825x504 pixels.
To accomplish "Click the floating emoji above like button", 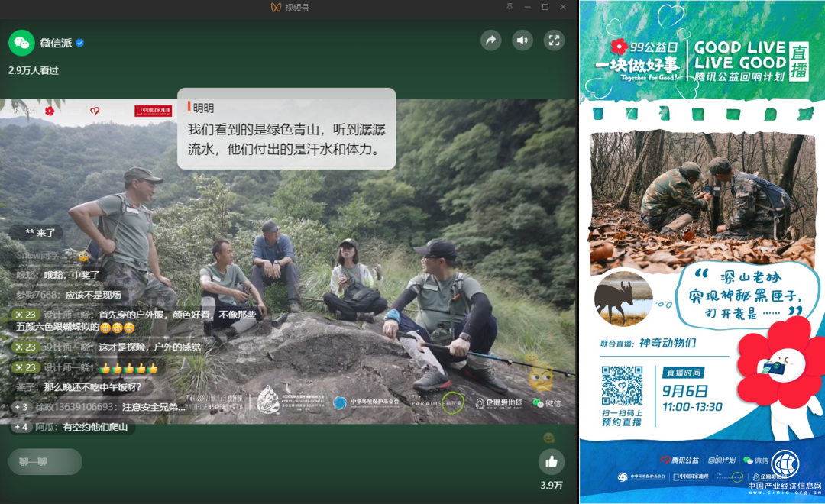I will click(548, 438).
